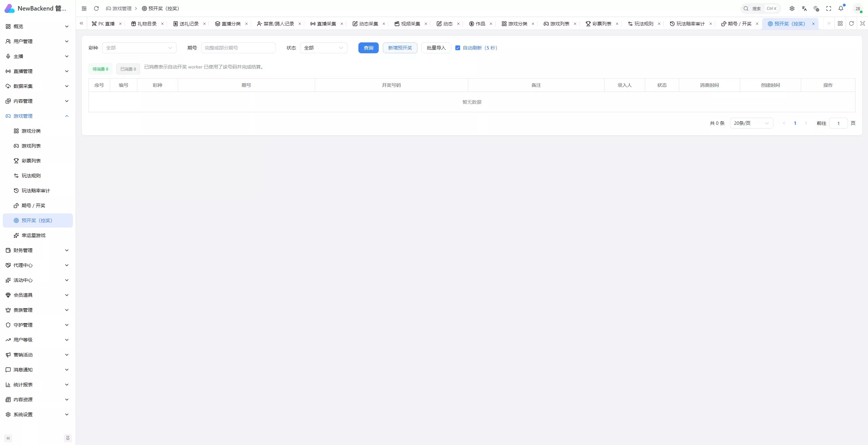The image size is (868, 445).
Task: Close the 玩法赔率审计 tab
Action: pyautogui.click(x=711, y=24)
